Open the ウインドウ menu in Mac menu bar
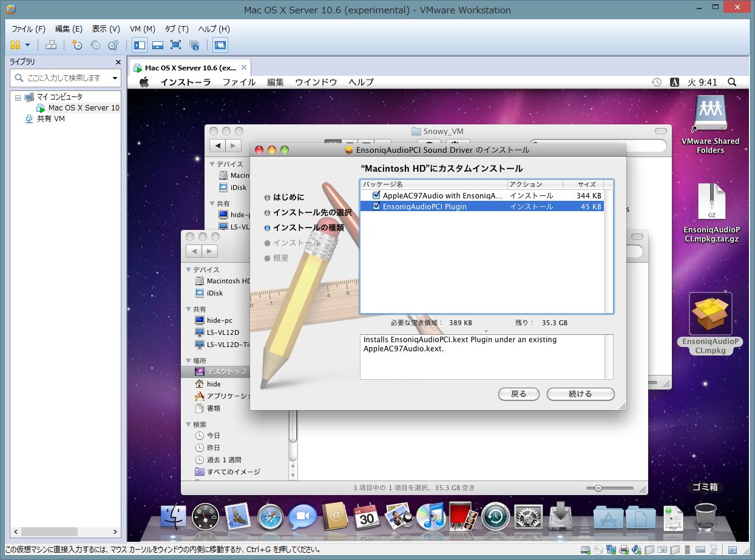This screenshot has width=755, height=560. click(316, 82)
